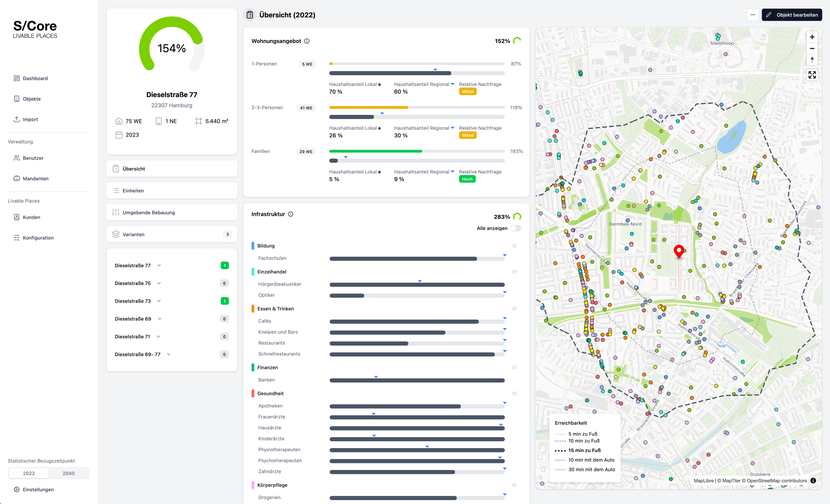
Task: Click map attribution info icon
Action: [813, 481]
